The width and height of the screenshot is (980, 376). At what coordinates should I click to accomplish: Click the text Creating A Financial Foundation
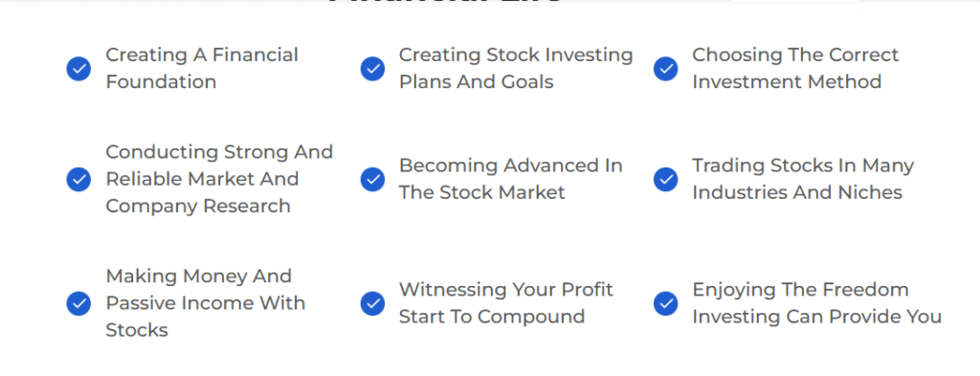tap(202, 68)
